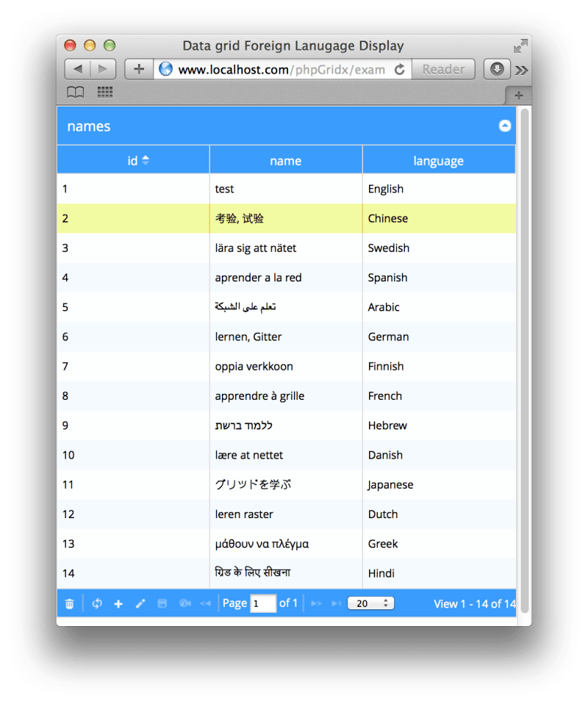Collapse the names grid panel
The height and width of the screenshot is (704, 588).
pyautogui.click(x=504, y=126)
